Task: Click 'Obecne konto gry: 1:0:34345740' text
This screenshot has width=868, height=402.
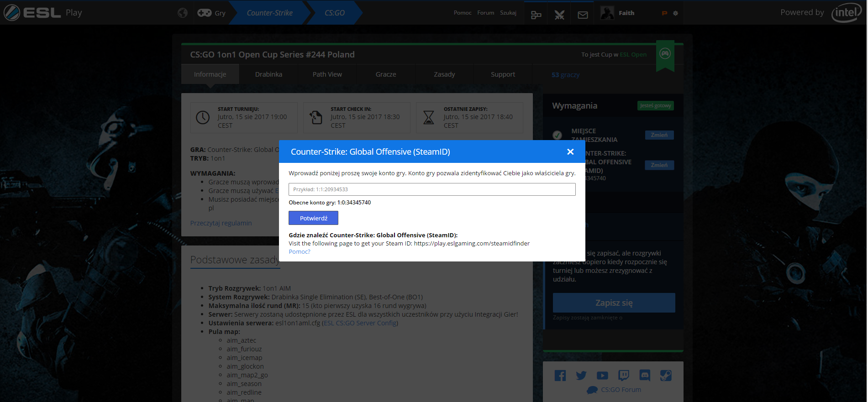Action: [330, 203]
